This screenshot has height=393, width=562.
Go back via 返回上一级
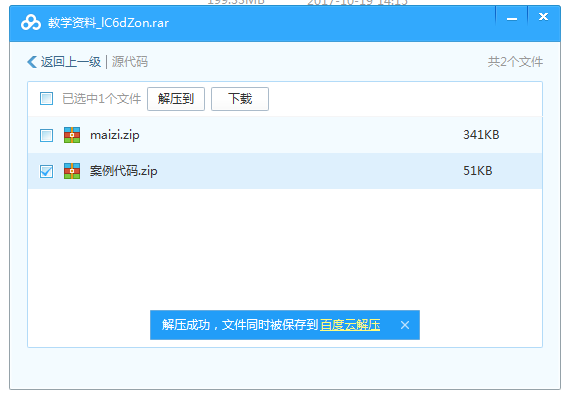(x=71, y=62)
